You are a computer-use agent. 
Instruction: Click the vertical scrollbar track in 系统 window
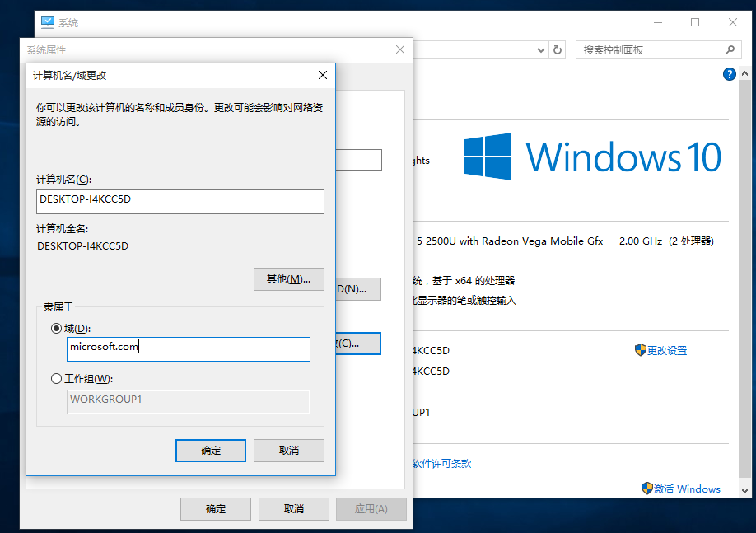click(x=745, y=280)
